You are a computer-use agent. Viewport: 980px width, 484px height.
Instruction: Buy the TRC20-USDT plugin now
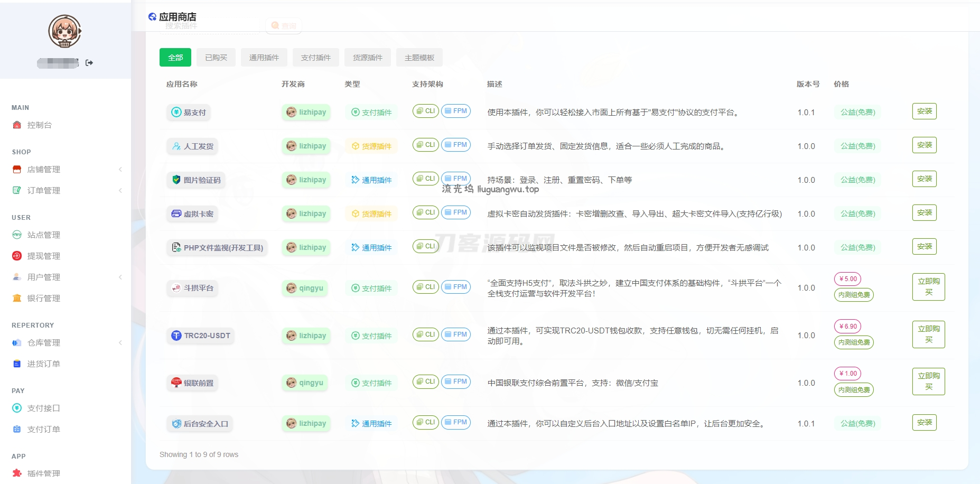[928, 334]
